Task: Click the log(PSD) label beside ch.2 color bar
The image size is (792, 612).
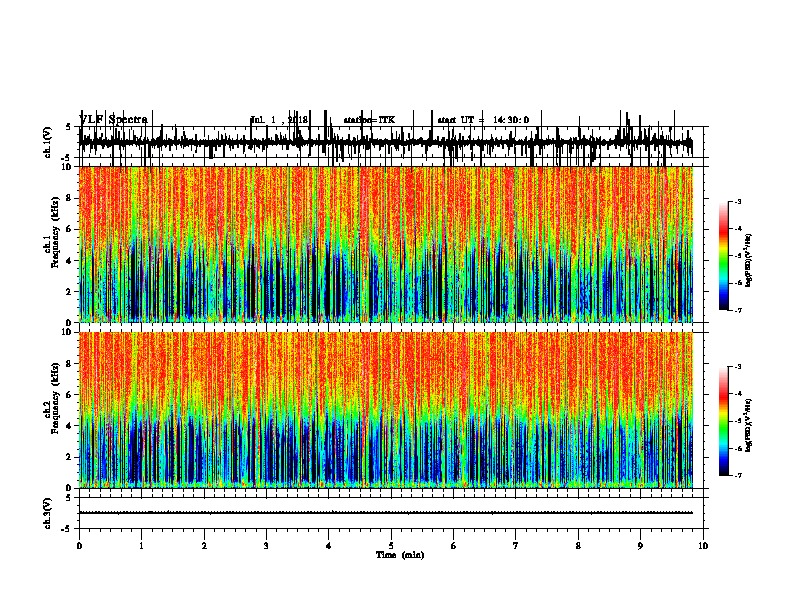Action: pos(748,425)
